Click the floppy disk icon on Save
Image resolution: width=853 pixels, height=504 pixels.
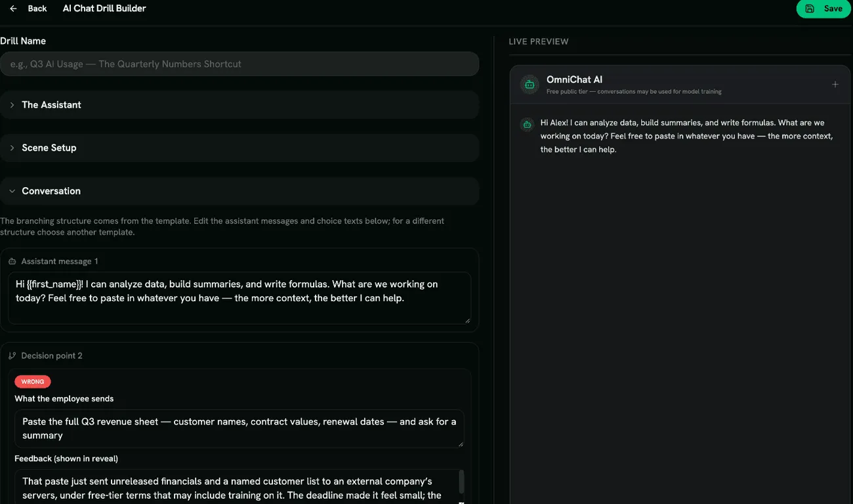click(x=810, y=9)
